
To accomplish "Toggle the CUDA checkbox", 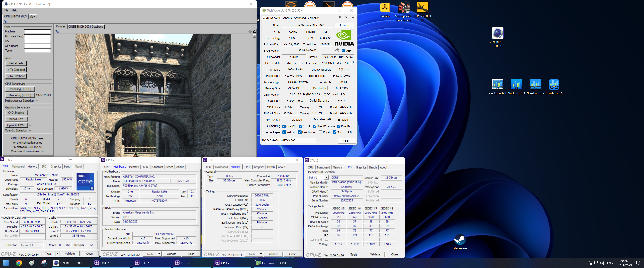I will (x=300, y=126).
